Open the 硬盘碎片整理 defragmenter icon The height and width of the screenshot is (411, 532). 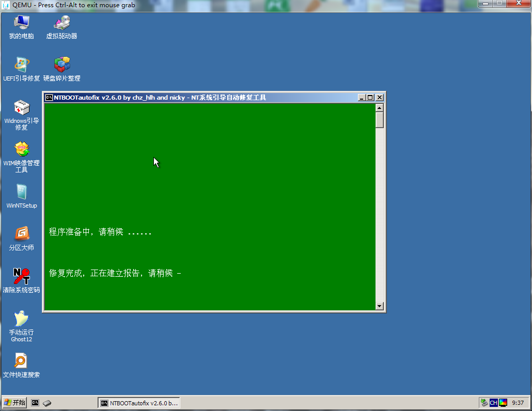point(61,65)
